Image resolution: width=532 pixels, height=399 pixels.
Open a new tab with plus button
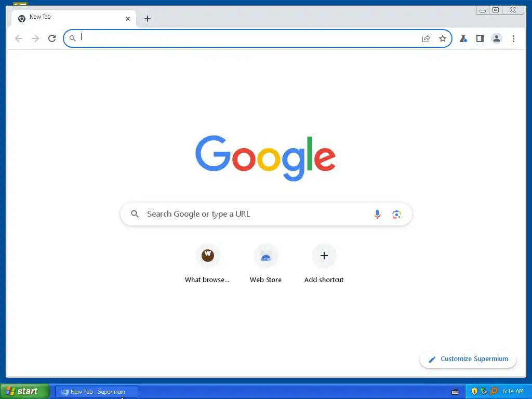click(x=147, y=19)
